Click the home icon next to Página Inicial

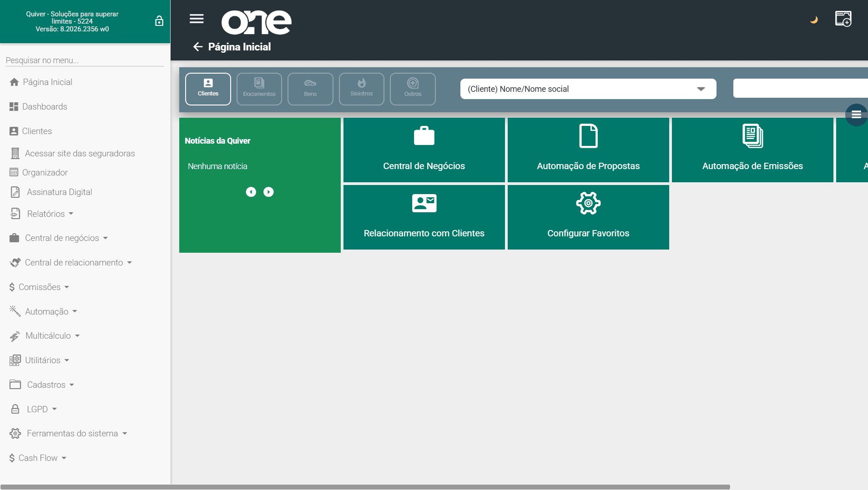point(14,82)
